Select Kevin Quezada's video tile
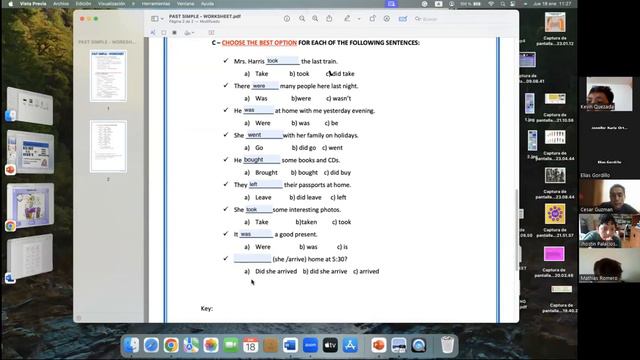The width and height of the screenshot is (640, 360). click(x=609, y=94)
